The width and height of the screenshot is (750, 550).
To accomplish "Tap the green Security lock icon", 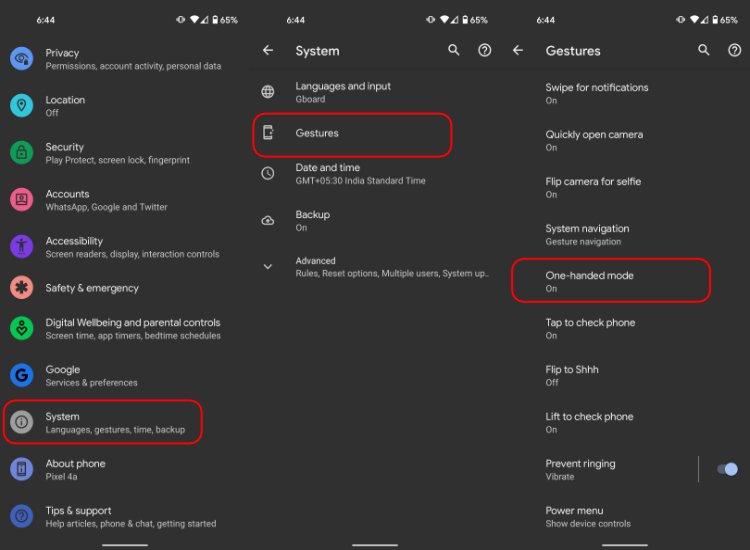I will [21, 153].
